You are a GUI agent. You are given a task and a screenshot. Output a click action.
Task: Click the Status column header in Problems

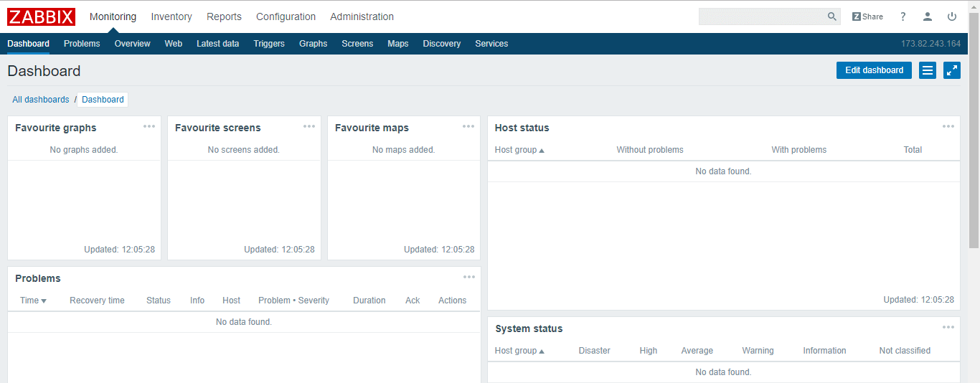(x=159, y=301)
